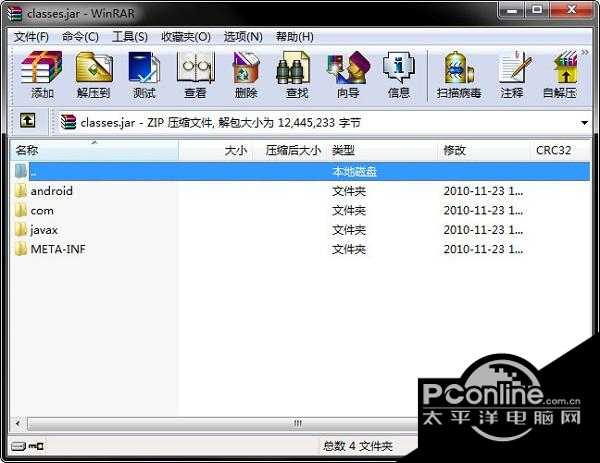Click the key icon in status bar
This screenshot has width=600, height=463.
[36, 446]
